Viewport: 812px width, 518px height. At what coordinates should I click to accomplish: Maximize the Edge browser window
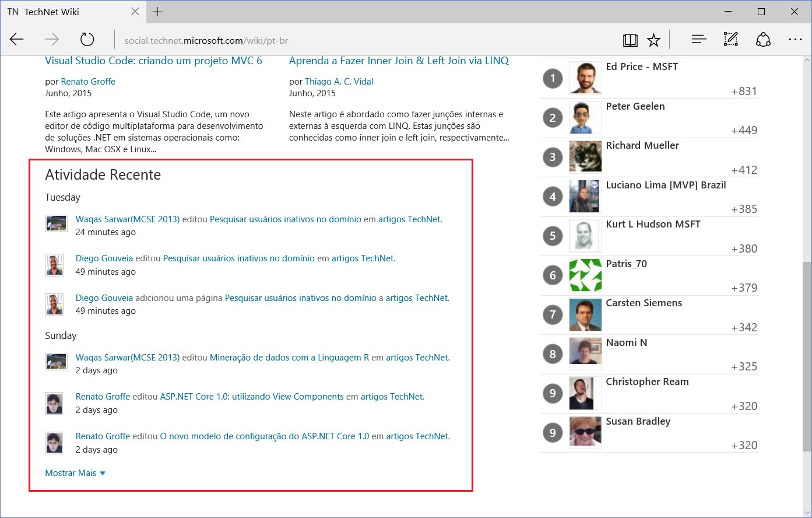pyautogui.click(x=761, y=12)
